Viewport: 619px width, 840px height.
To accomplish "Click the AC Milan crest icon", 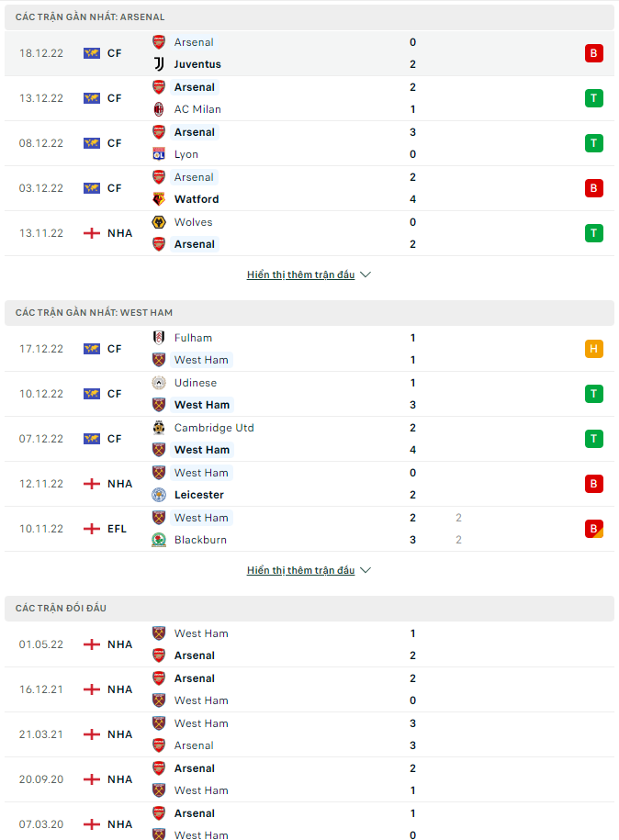I will 159,109.
